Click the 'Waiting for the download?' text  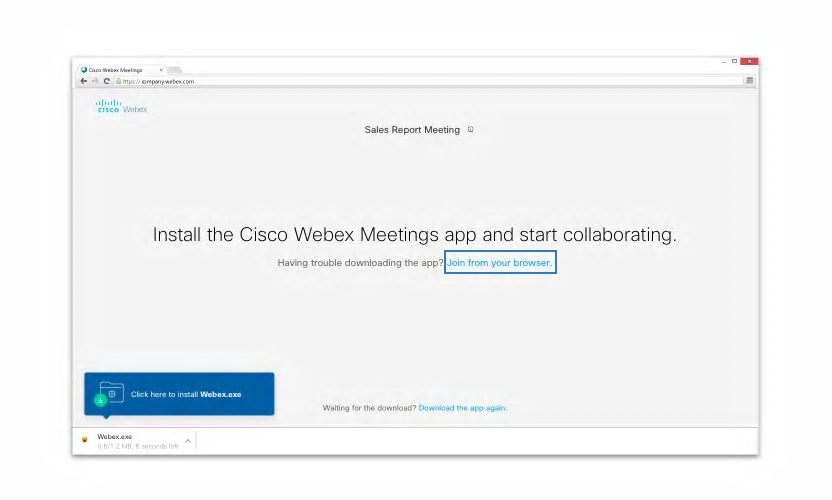370,408
